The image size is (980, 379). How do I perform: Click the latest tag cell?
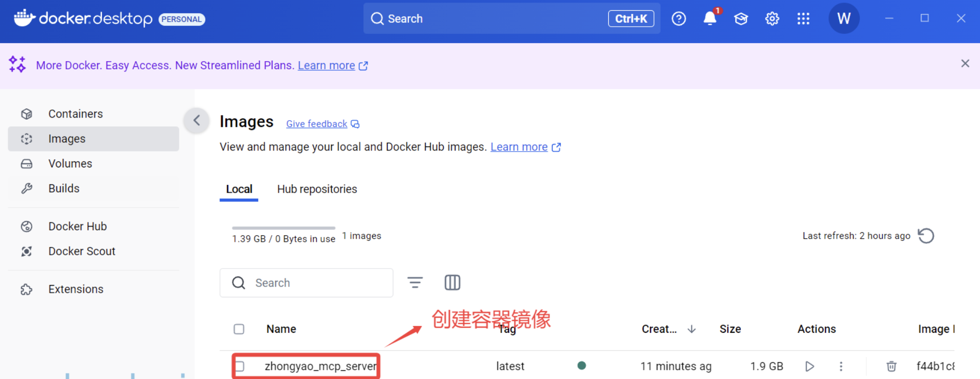click(x=510, y=366)
